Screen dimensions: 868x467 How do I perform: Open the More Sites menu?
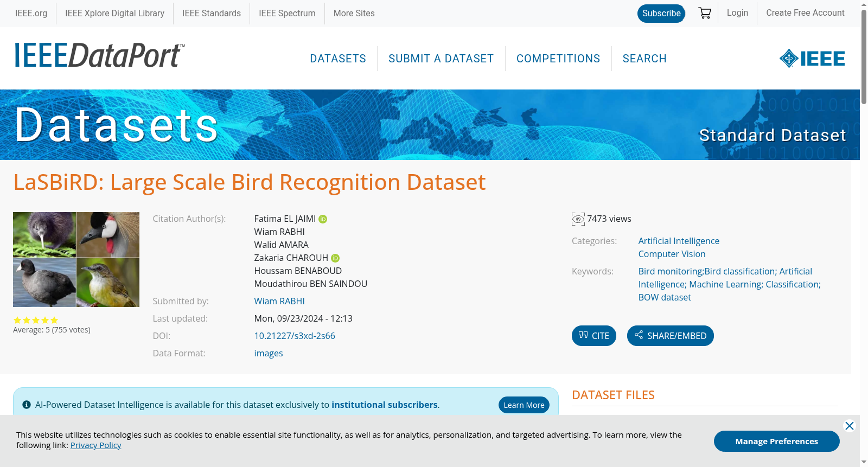click(x=354, y=13)
